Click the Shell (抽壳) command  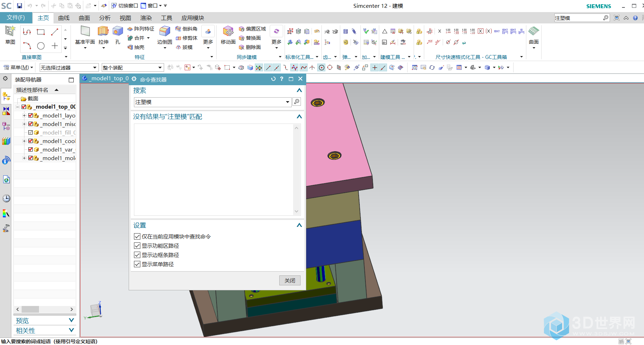(136, 47)
